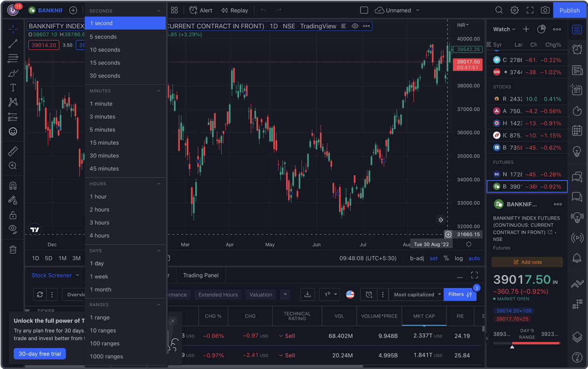This screenshot has width=588, height=369.
Task: Collapse the MINUTES section
Action: 159,91
